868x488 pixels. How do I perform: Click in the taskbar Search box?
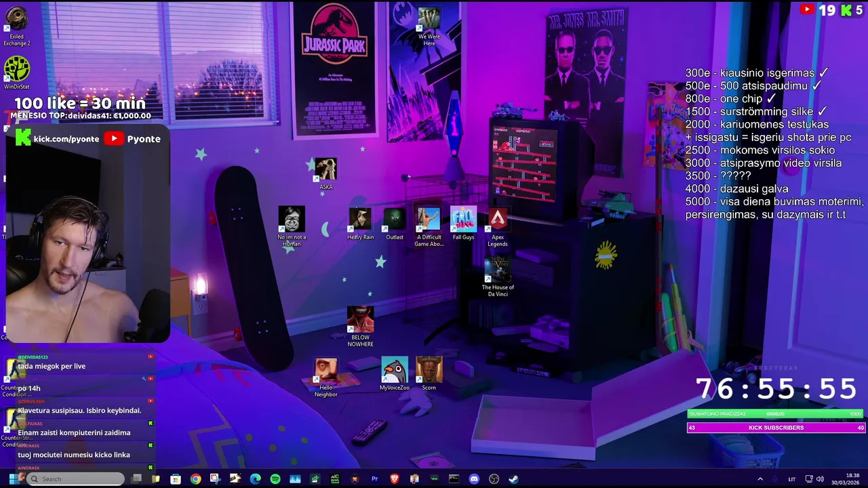coord(75,479)
